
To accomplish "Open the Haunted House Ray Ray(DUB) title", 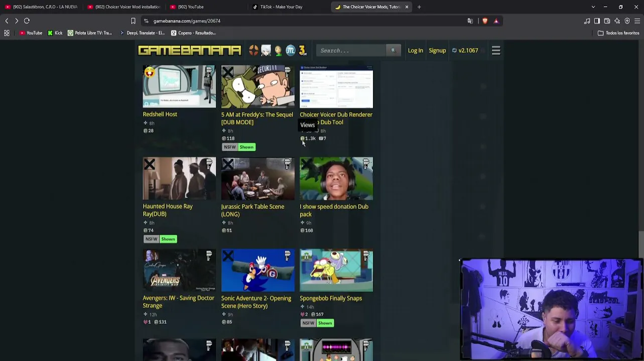I will tap(168, 210).
